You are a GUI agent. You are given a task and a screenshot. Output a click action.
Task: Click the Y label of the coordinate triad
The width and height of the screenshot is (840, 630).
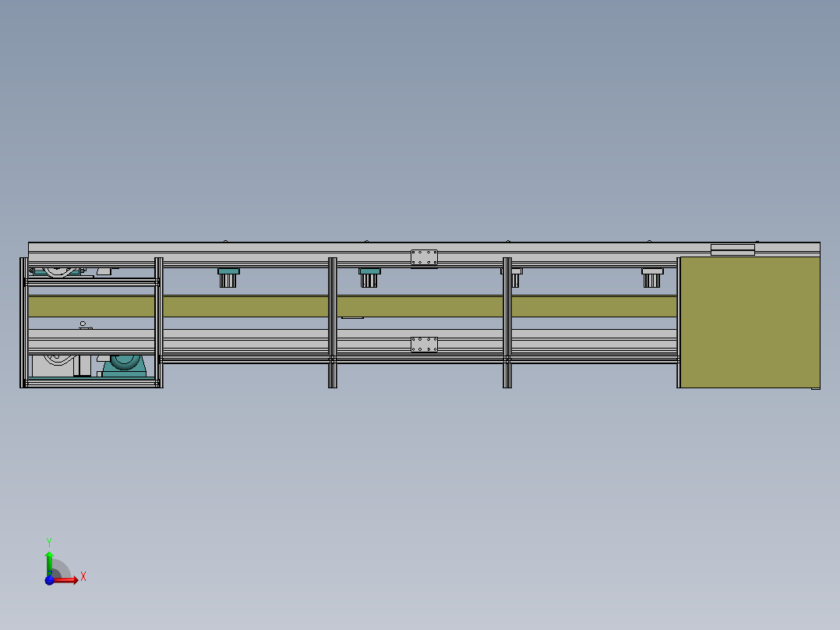[49, 543]
